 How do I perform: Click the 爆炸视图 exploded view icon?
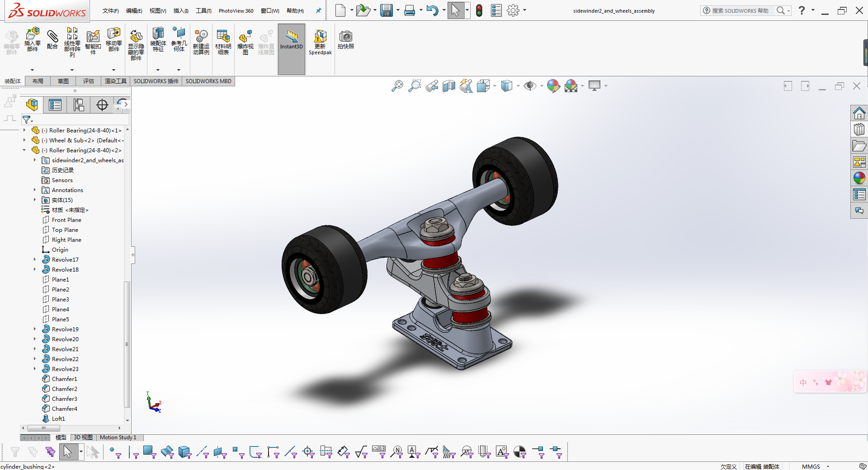(245, 42)
